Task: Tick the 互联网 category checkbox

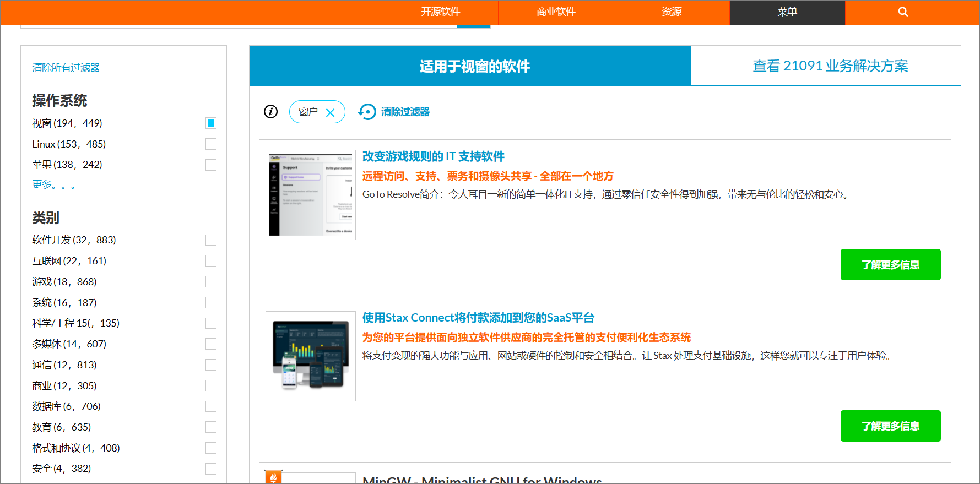Action: pyautogui.click(x=211, y=260)
